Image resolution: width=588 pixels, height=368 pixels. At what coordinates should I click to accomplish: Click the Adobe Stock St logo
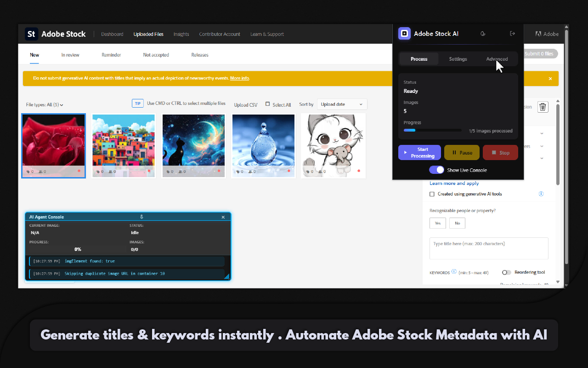tap(31, 34)
